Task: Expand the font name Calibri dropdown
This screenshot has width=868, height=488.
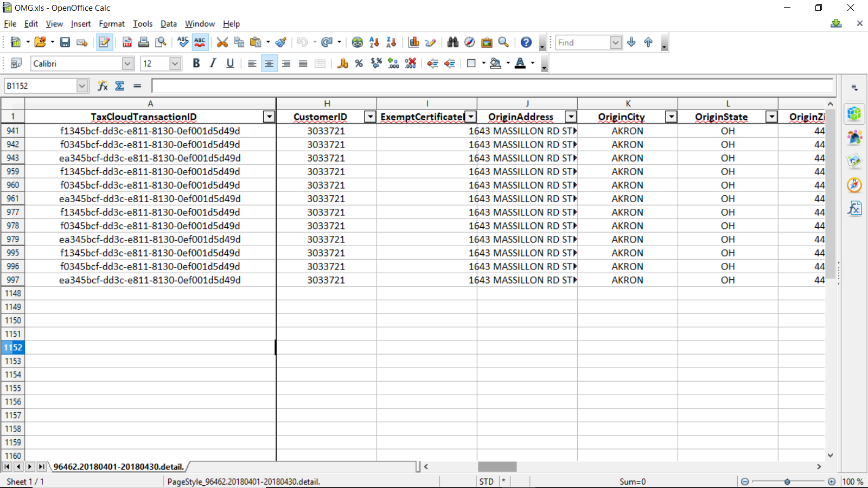Action: click(127, 63)
